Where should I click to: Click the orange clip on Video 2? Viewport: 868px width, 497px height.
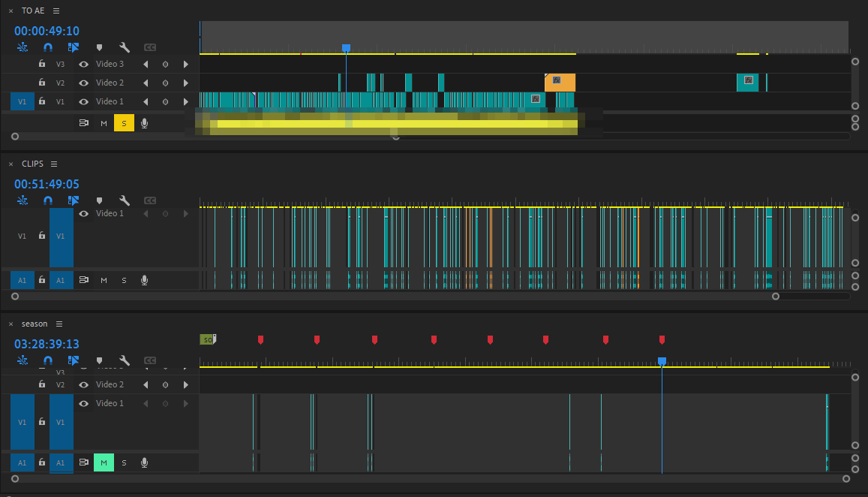point(560,83)
